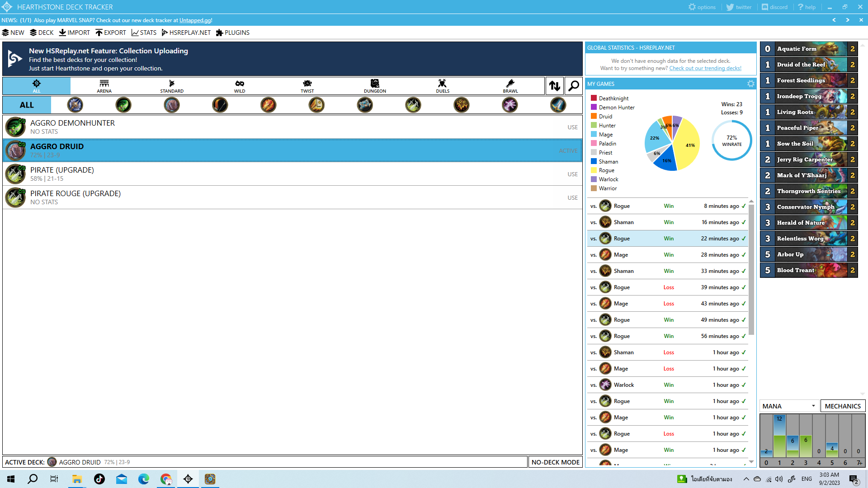Dismiss the news bar
Image resolution: width=868 pixels, height=488 pixels.
[x=861, y=20]
